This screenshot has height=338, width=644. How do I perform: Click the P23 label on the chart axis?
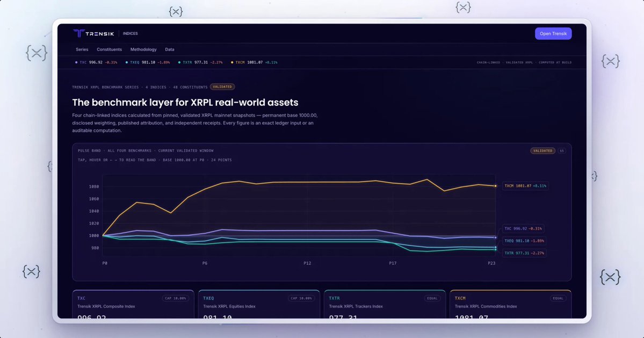pyautogui.click(x=491, y=263)
